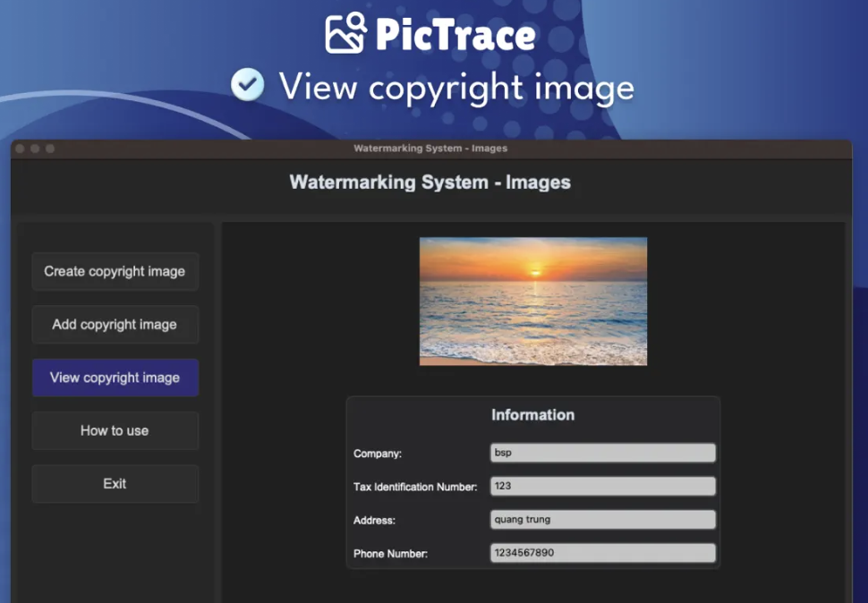Open the Create copyright image page
Screen dimensions: 868x603
point(115,271)
